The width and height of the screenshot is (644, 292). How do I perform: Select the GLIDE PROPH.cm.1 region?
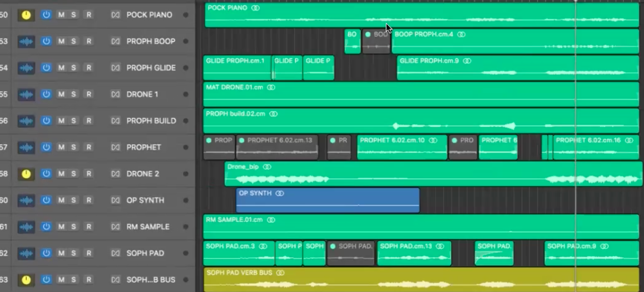tap(237, 68)
